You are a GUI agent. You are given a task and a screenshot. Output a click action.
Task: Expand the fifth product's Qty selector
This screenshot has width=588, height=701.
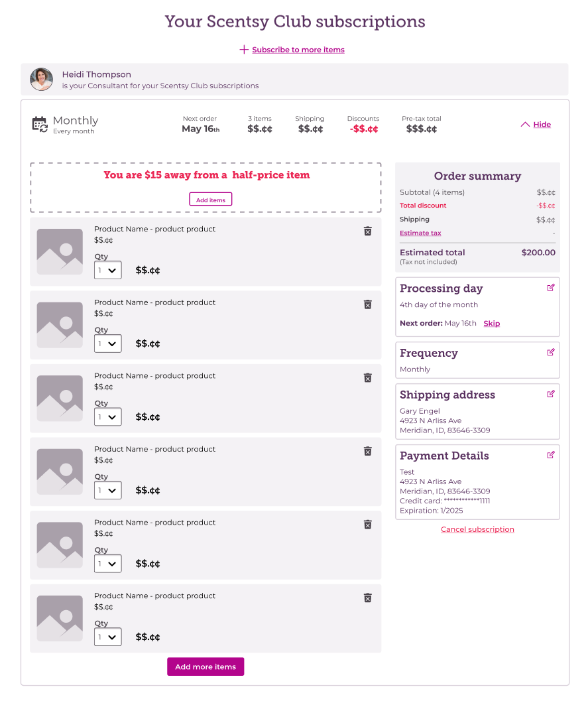click(x=108, y=564)
